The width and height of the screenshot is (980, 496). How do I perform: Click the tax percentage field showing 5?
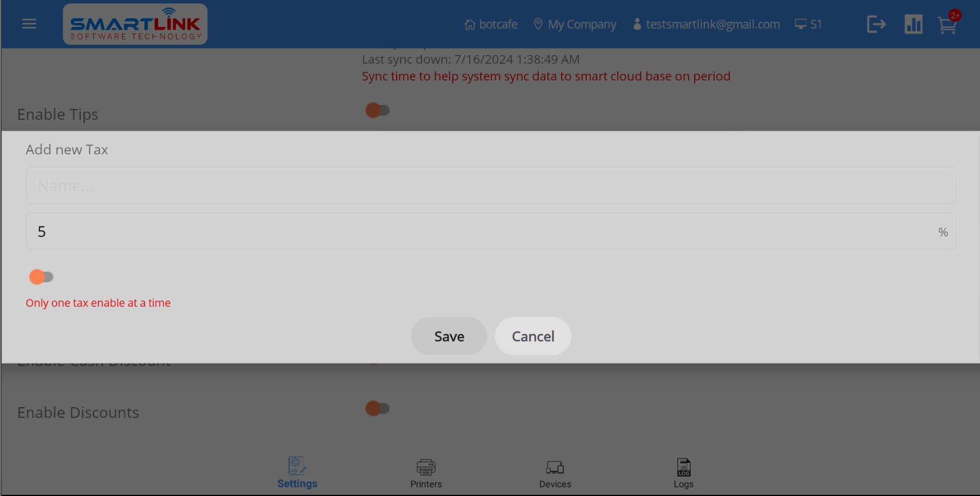(491, 231)
